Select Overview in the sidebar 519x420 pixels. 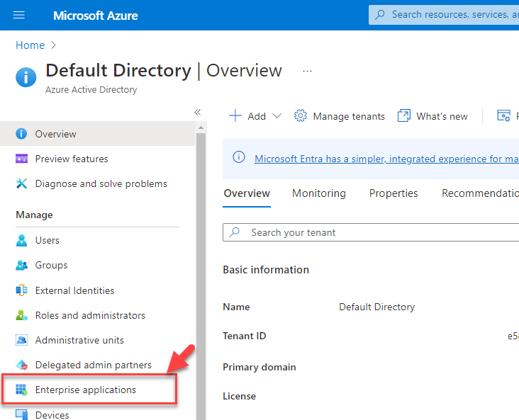point(98,134)
